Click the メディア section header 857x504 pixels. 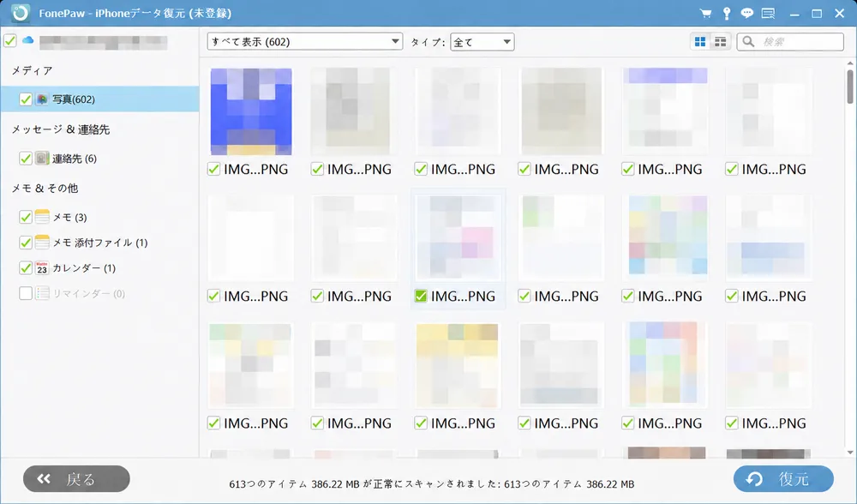[x=33, y=70]
